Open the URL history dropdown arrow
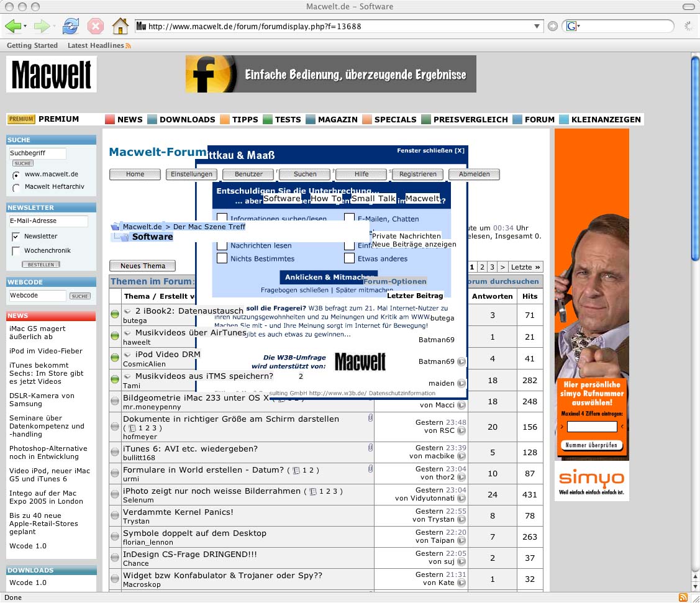The width and height of the screenshot is (700, 603). [538, 26]
